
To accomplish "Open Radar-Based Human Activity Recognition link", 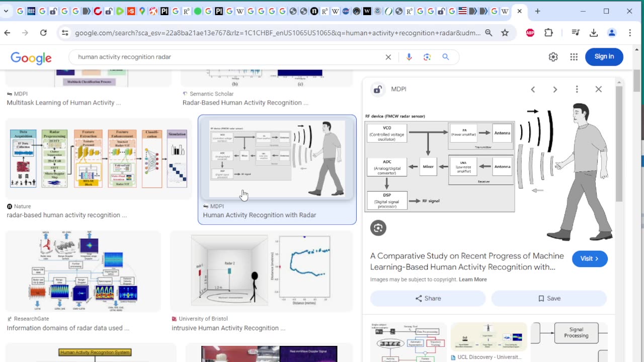I will pyautogui.click(x=246, y=103).
